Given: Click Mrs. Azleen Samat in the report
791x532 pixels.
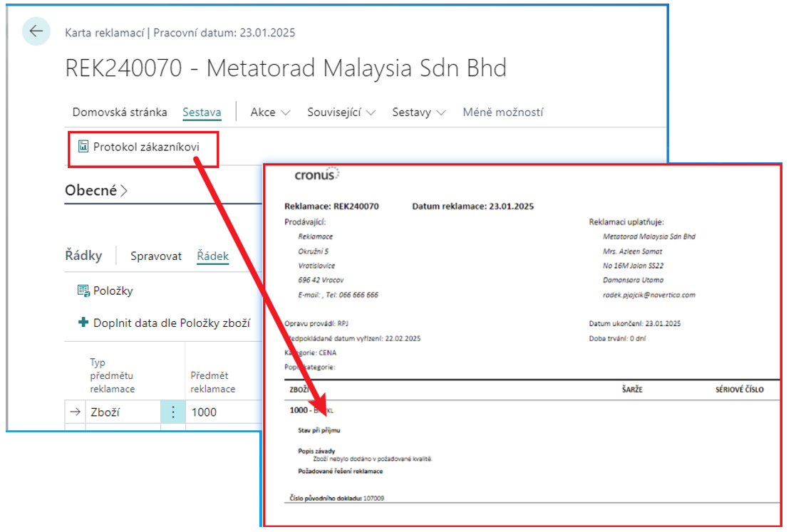Looking at the screenshot, I should 633,251.
